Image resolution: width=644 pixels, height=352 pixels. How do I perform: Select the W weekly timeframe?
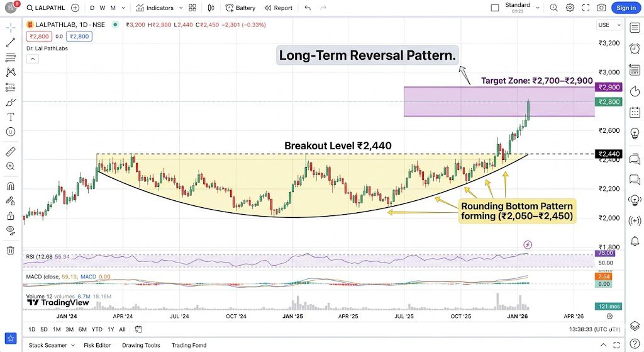103,8
